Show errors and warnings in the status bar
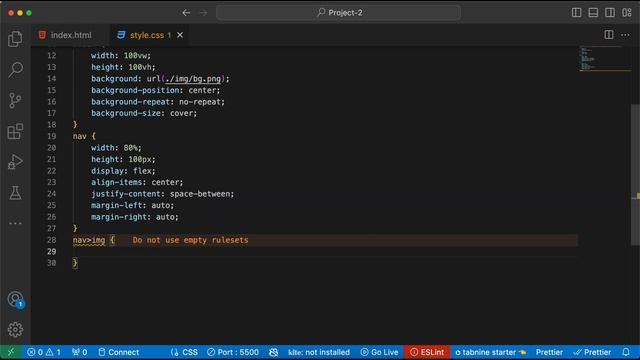The height and width of the screenshot is (360, 640). (44, 352)
